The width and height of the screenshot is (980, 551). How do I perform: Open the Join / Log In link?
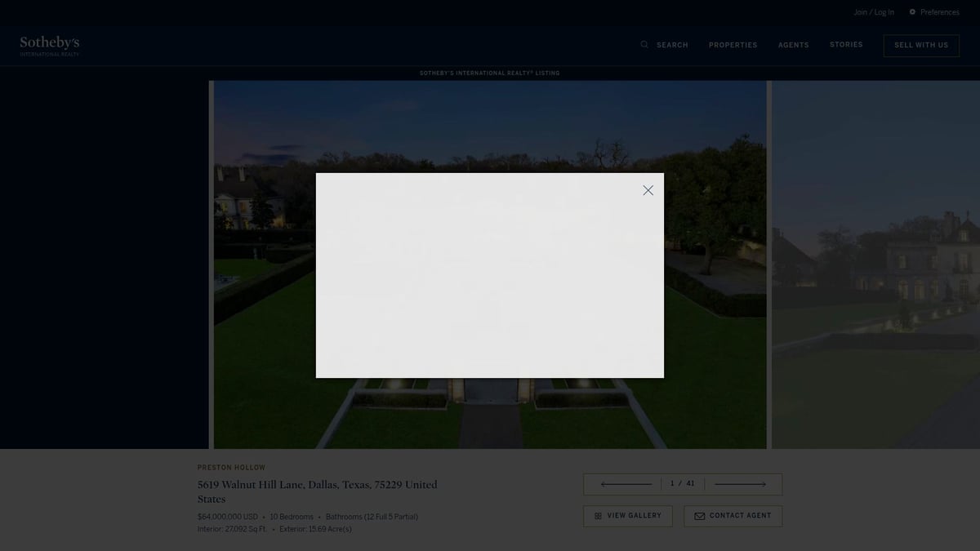pyautogui.click(x=873, y=12)
